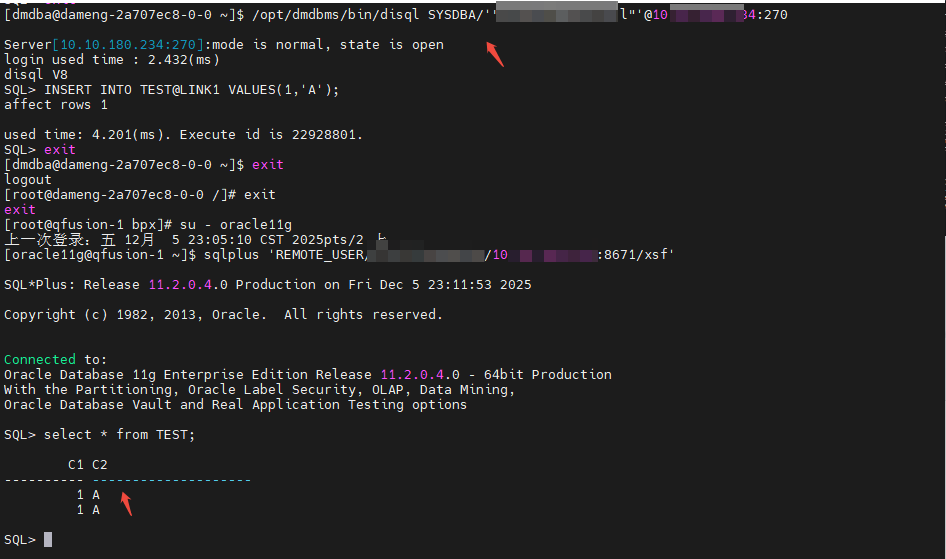The image size is (946, 559).
Task: Click the INSERT INTO TEST@LINK1 statement
Action: [x=191, y=90]
